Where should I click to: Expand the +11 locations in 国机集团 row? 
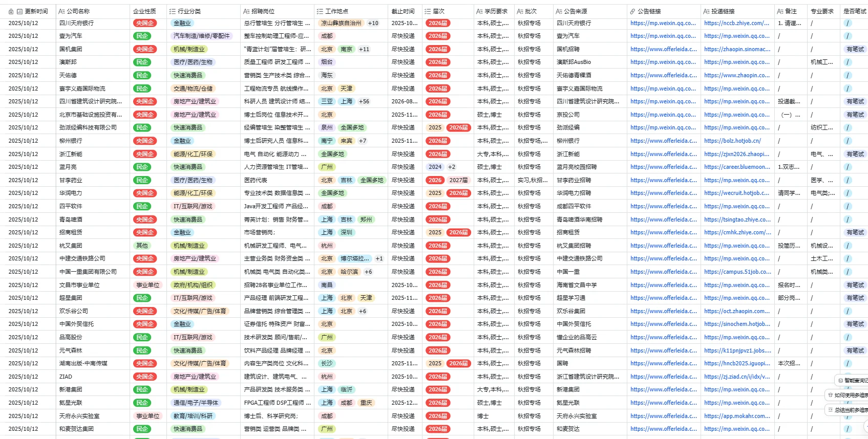click(x=364, y=49)
